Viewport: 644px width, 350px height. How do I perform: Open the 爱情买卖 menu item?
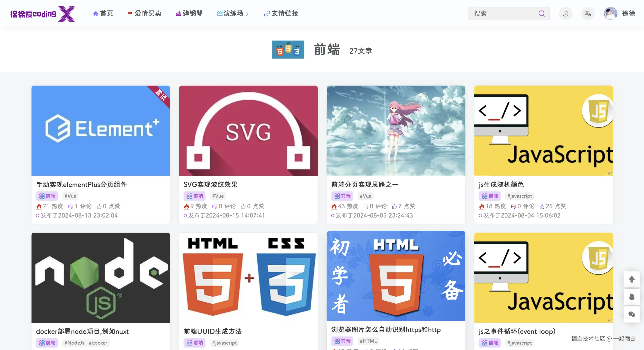pos(144,14)
